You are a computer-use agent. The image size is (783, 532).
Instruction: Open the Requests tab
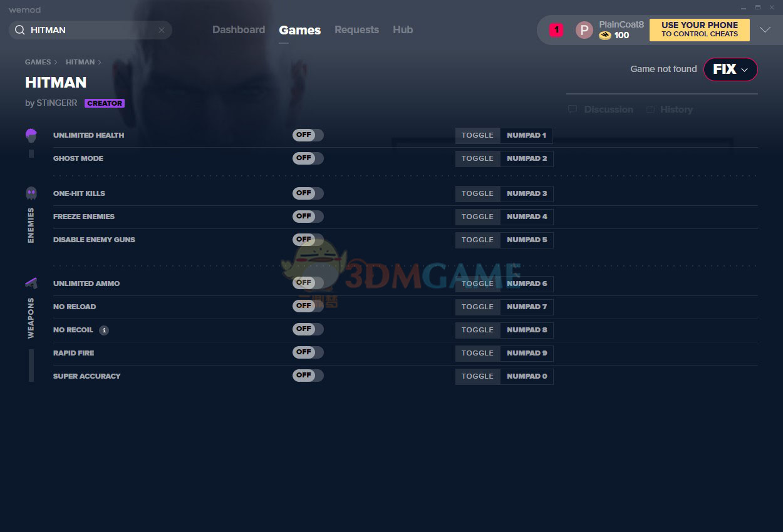click(356, 30)
